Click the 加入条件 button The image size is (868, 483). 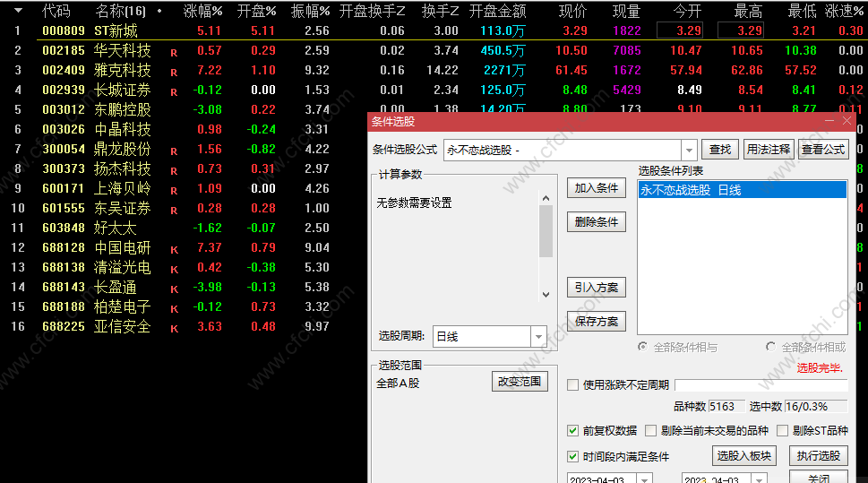coord(597,188)
